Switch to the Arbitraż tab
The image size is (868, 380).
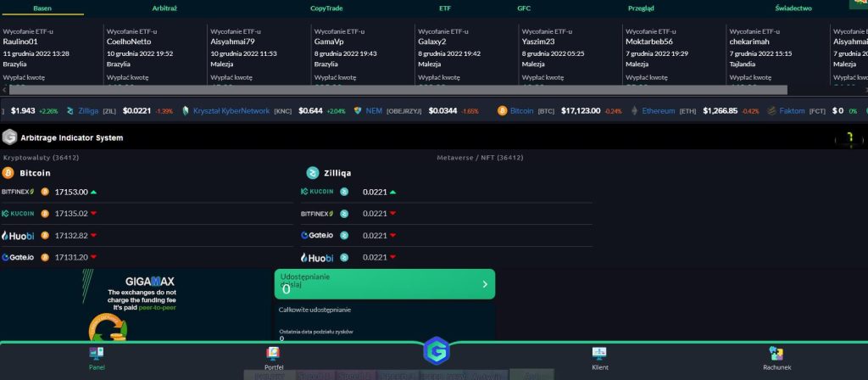(x=164, y=8)
